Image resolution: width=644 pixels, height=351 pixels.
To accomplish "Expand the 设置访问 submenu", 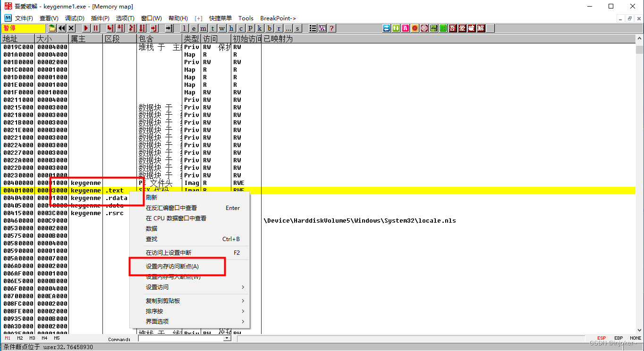I will (x=190, y=287).
